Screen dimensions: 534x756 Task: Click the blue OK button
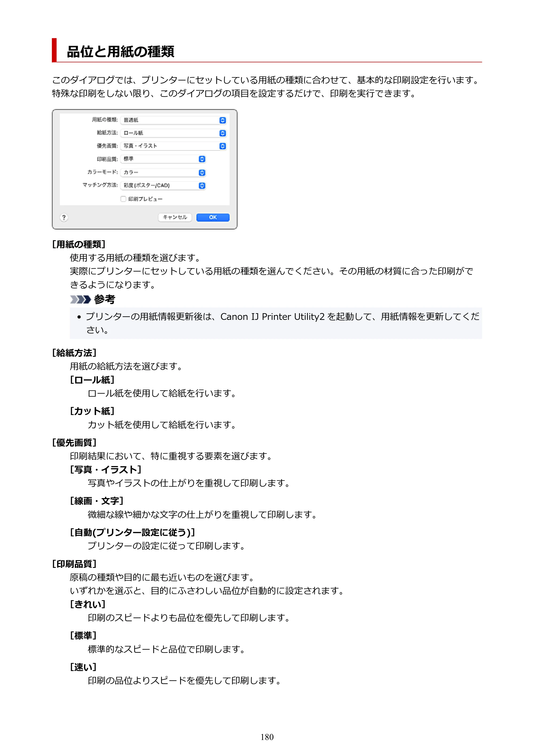pos(213,217)
